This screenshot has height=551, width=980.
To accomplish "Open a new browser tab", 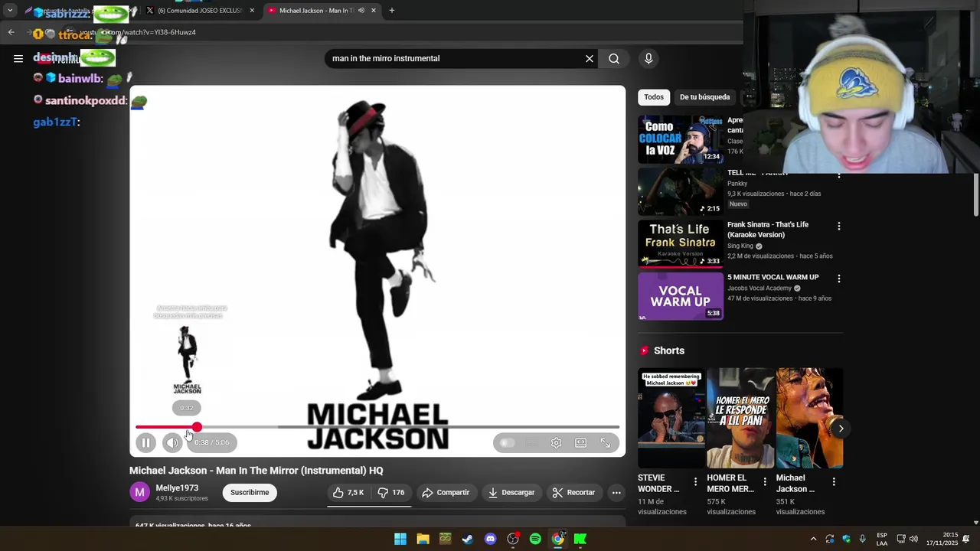I will pos(392,10).
